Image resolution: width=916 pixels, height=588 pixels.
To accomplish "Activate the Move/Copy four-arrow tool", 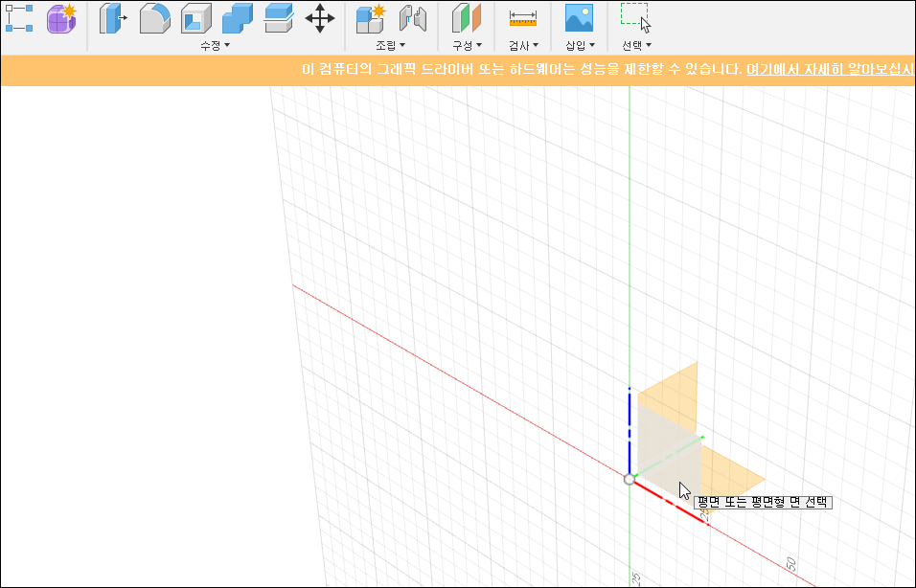I will point(320,18).
